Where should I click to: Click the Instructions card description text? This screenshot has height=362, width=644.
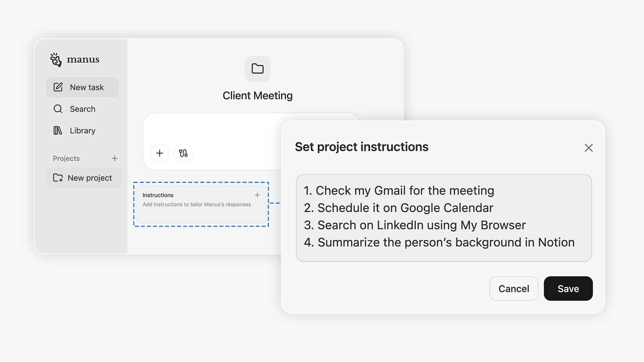pos(197,204)
